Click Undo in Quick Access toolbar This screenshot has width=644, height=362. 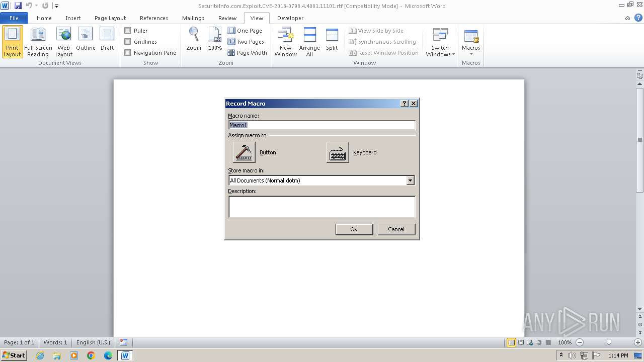(29, 6)
